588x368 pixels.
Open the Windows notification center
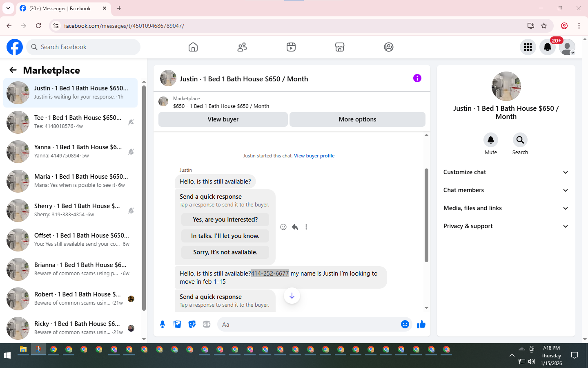tap(575, 355)
